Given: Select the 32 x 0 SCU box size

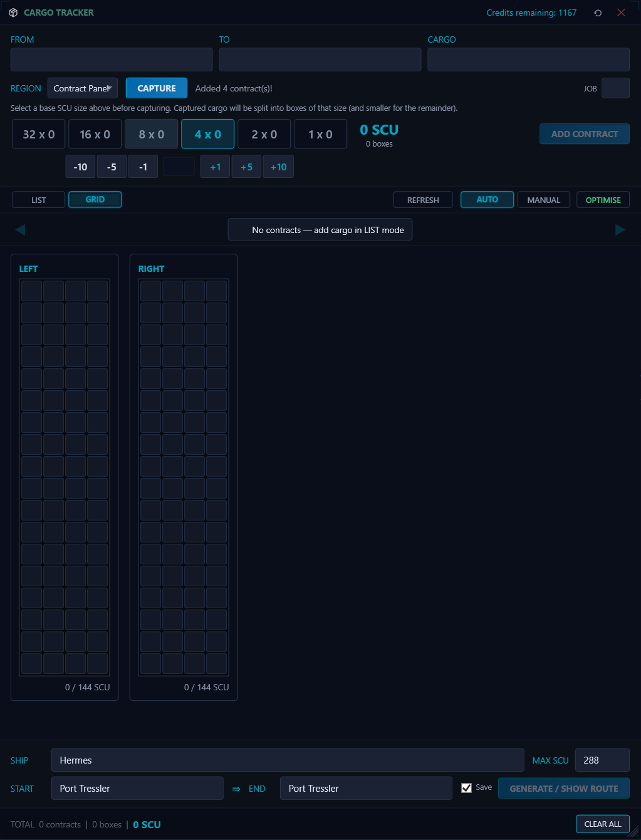Looking at the screenshot, I should click(x=39, y=134).
